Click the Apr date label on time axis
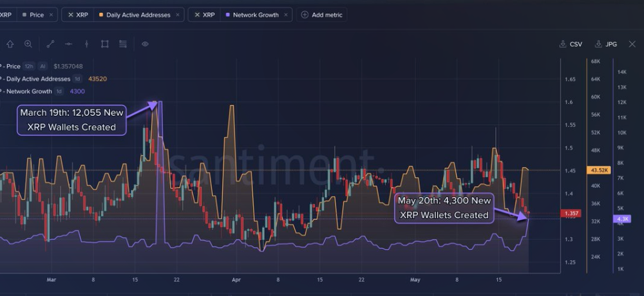The width and height of the screenshot is (644, 296). pyautogui.click(x=236, y=280)
